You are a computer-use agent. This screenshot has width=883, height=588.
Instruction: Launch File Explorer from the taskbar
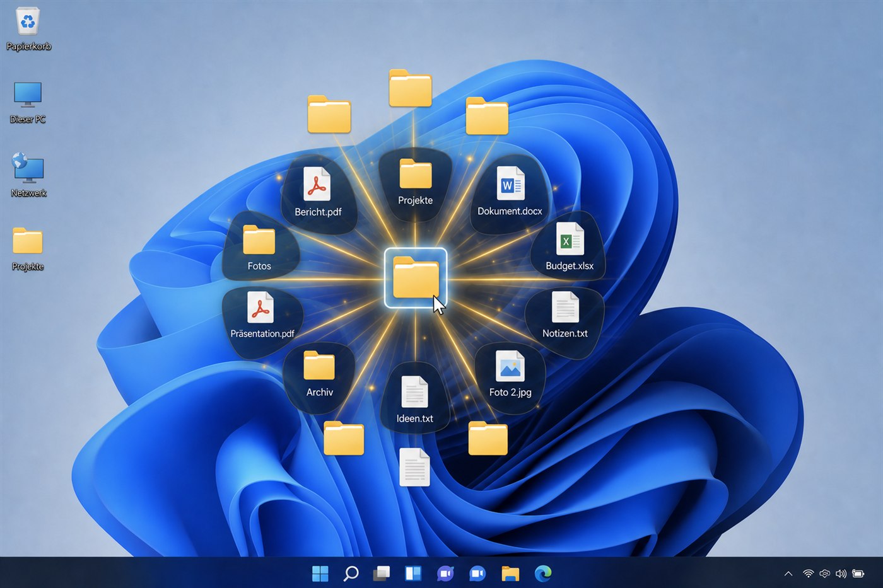point(510,574)
